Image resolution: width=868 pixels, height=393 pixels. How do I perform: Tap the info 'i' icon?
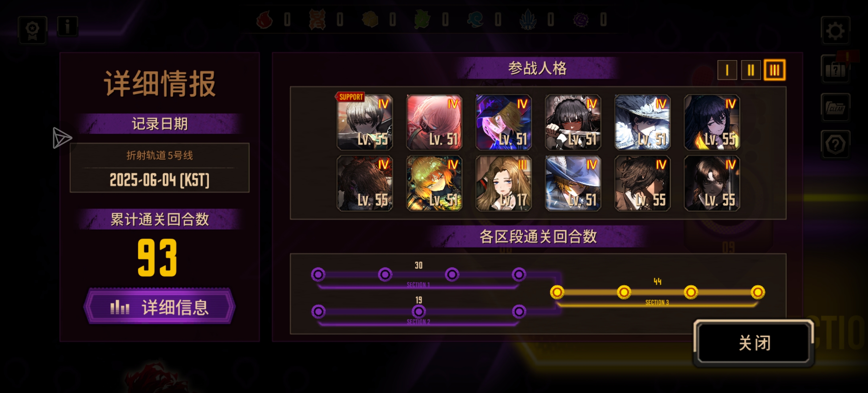click(68, 27)
